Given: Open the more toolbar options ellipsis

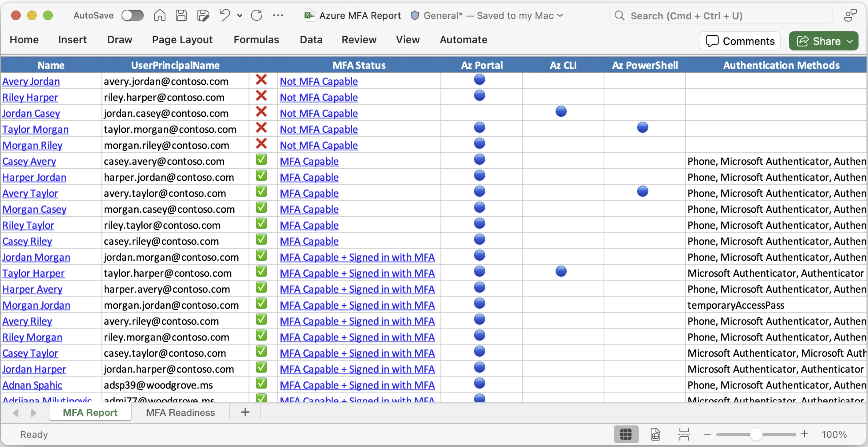Looking at the screenshot, I should [278, 15].
